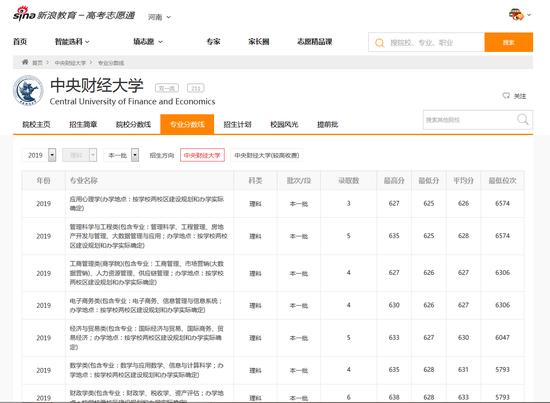Open the user avatar menu

point(519,15)
